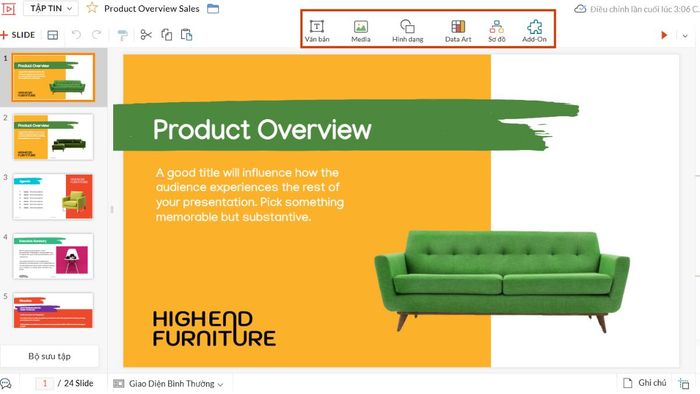This screenshot has width=700, height=394.
Task: Open the TẬP TIN file menu
Action: click(51, 8)
